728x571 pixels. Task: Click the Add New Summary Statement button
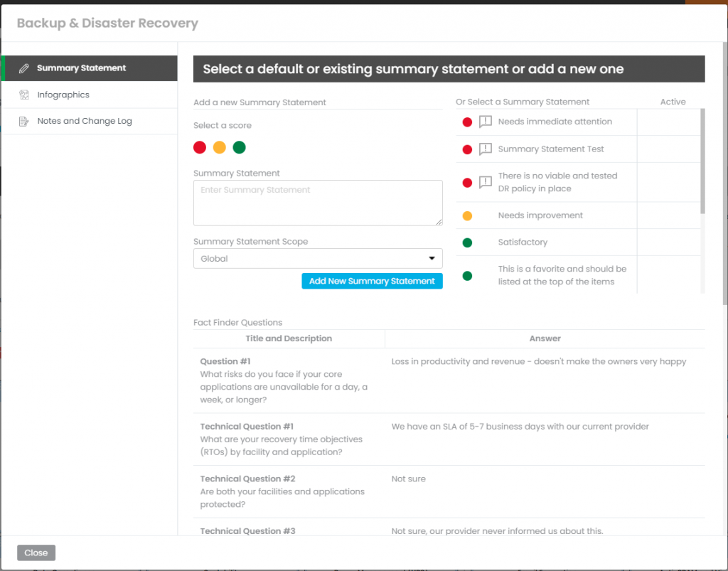(372, 281)
